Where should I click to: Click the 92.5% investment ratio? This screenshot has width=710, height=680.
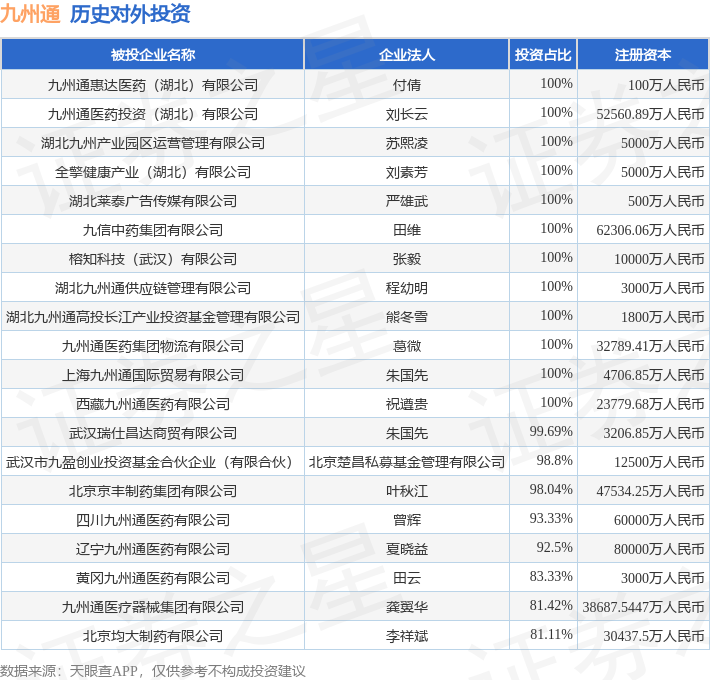coord(555,547)
